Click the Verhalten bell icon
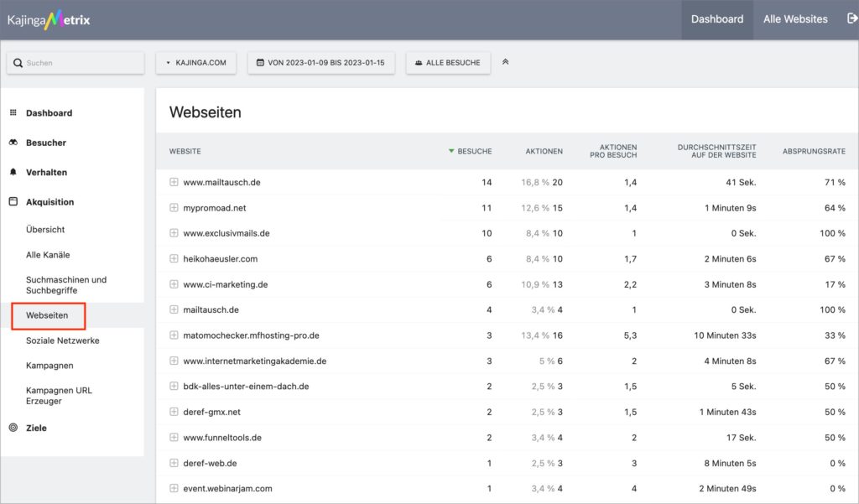This screenshot has width=859, height=504. tap(13, 171)
